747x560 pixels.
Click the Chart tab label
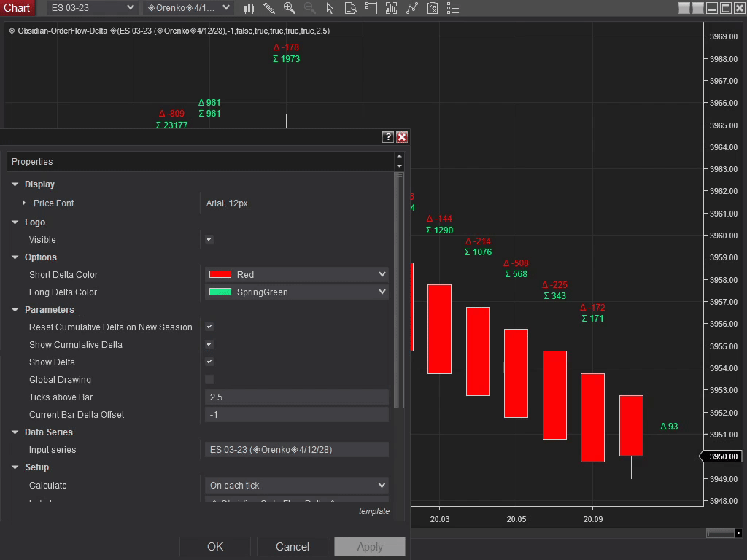click(18, 8)
